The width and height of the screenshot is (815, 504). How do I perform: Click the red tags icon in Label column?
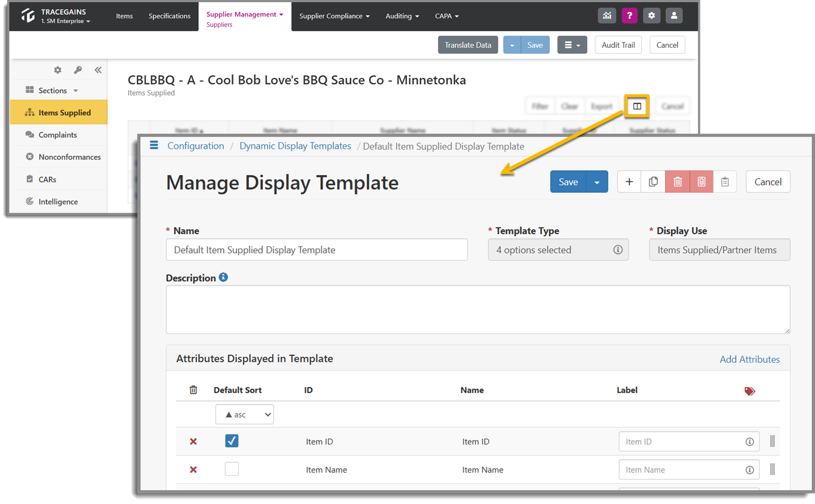tap(750, 391)
